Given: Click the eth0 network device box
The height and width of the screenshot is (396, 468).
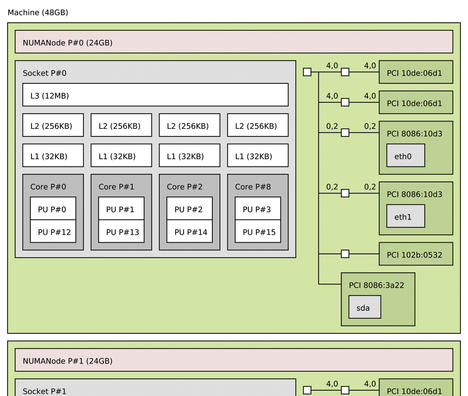Looking at the screenshot, I should point(406,155).
